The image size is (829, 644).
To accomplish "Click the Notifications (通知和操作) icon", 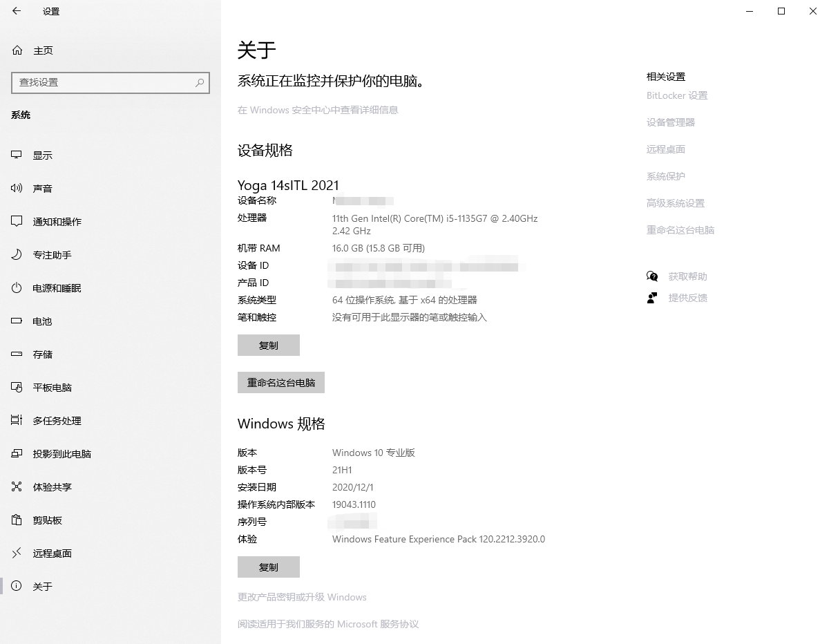I will click(x=17, y=222).
